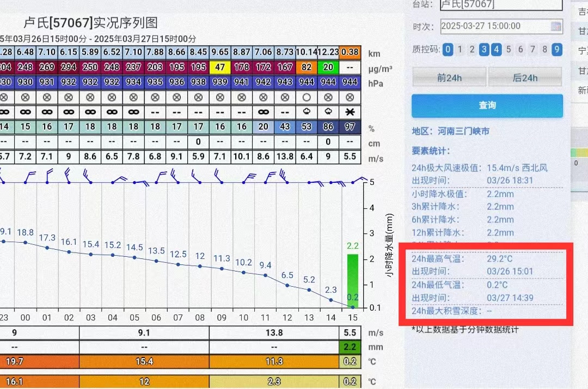Click the blue 查询 query button

coord(487,106)
